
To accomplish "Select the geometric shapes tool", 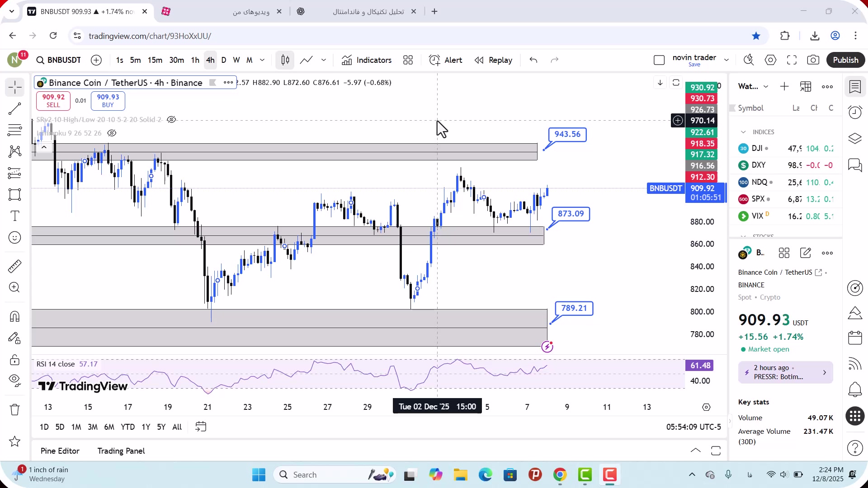I will [15, 195].
